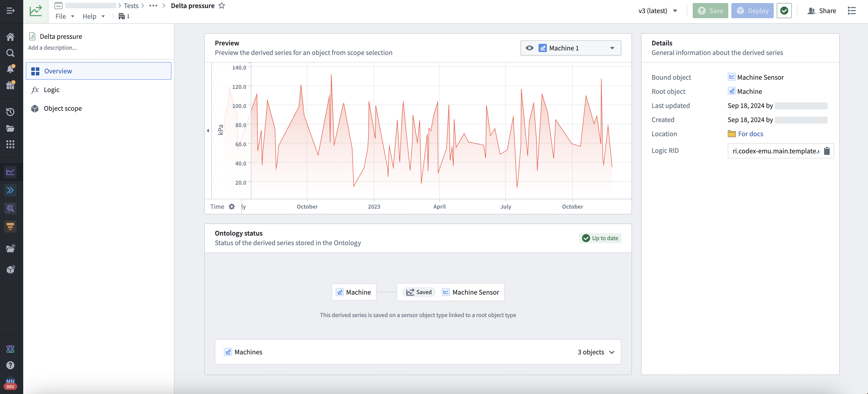Screen dimensions: 868x394
Task: Click the green line chart app logo
Action: tap(36, 11)
